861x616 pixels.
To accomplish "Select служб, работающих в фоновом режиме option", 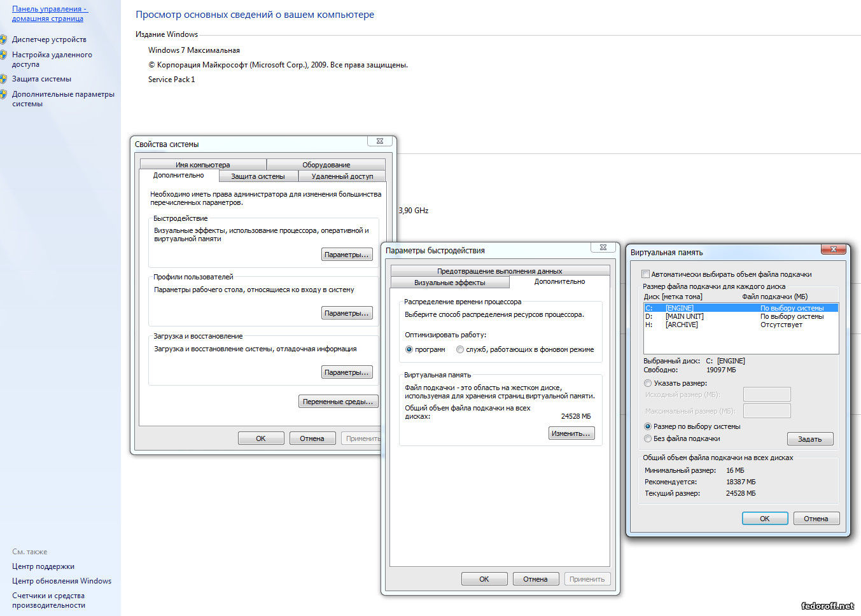I will point(460,349).
